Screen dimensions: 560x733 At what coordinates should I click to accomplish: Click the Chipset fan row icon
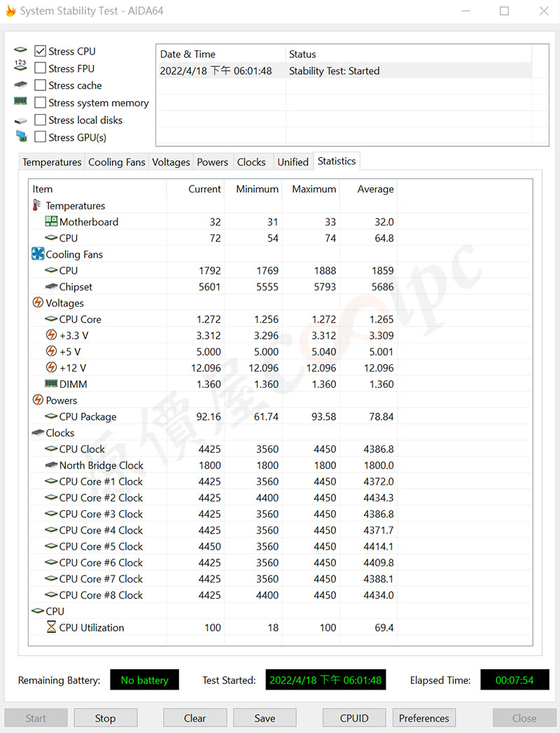[x=51, y=286]
